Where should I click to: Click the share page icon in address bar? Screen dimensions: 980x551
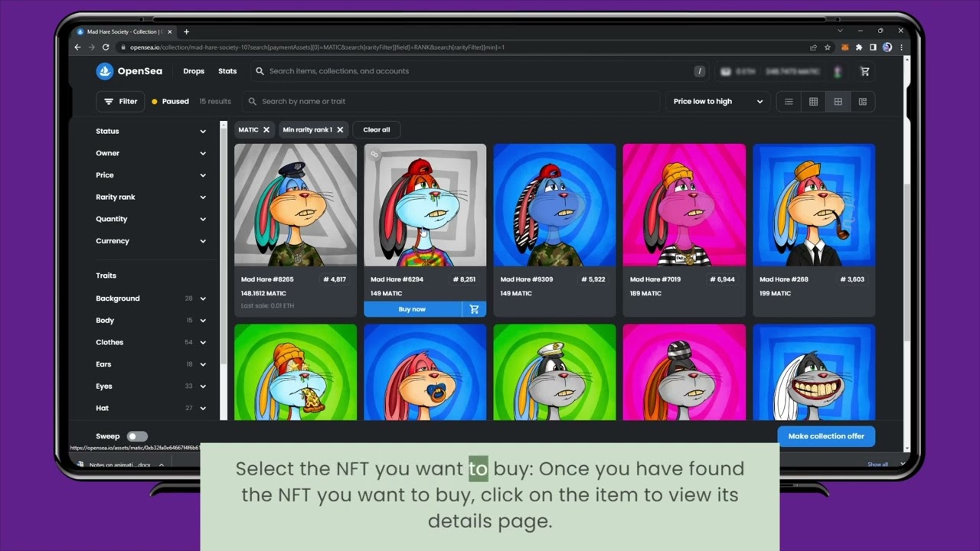tap(813, 47)
